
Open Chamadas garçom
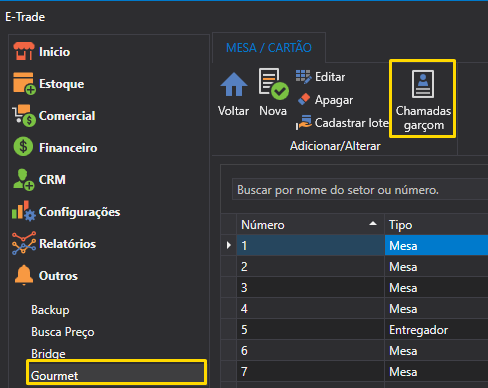423,99
